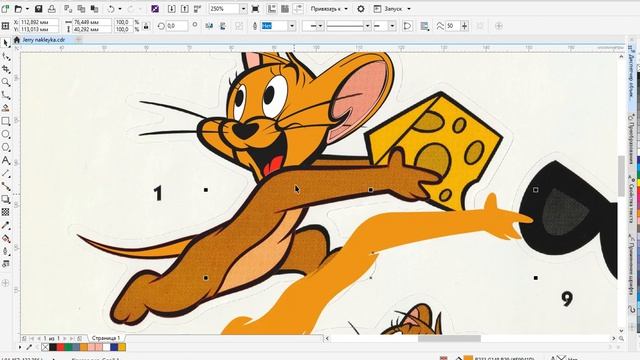
Task: Select the Shape tool
Action: click(6, 56)
